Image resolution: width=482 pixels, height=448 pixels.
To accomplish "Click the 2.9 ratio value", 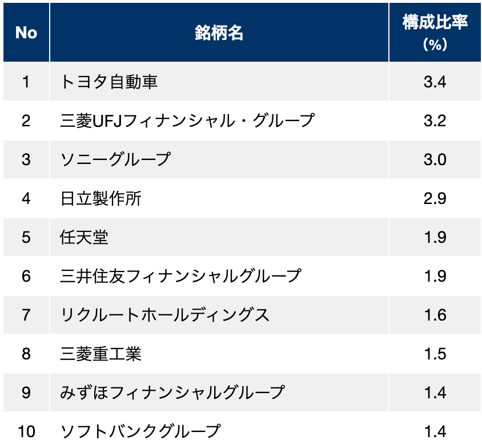I will 435,198.
